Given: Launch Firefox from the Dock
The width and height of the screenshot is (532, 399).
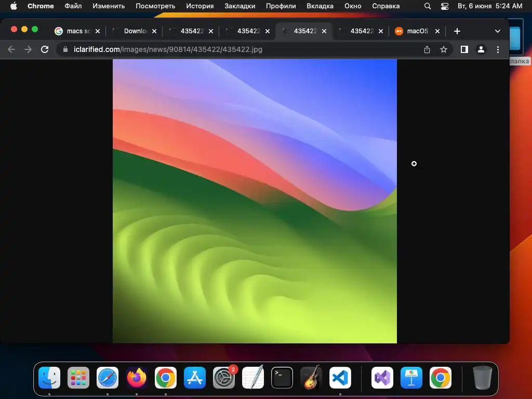Looking at the screenshot, I should click(137, 378).
